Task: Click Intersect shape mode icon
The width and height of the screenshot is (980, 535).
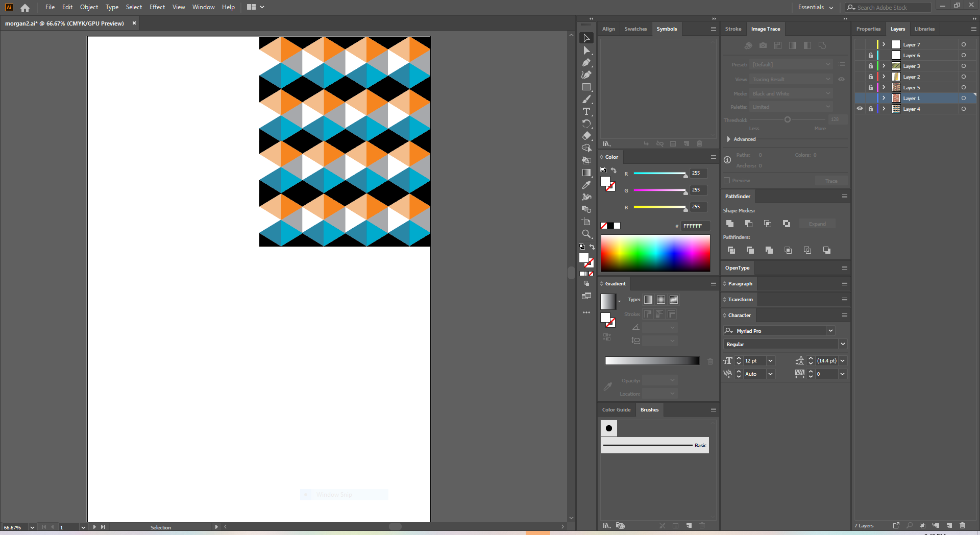Action: pyautogui.click(x=768, y=224)
